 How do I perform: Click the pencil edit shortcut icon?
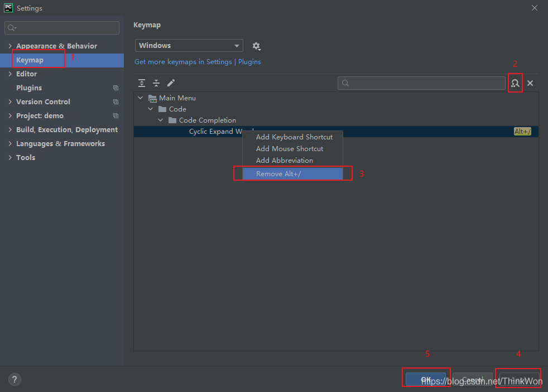(x=171, y=83)
